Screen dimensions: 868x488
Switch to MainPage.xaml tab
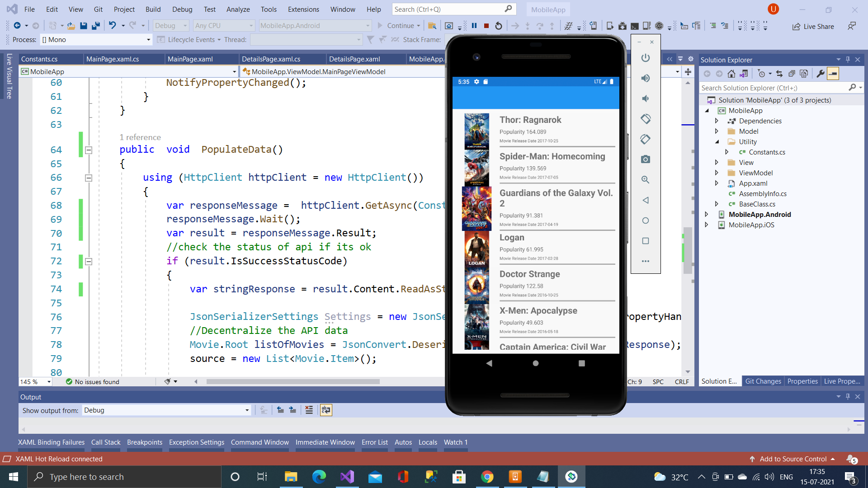[x=190, y=59]
